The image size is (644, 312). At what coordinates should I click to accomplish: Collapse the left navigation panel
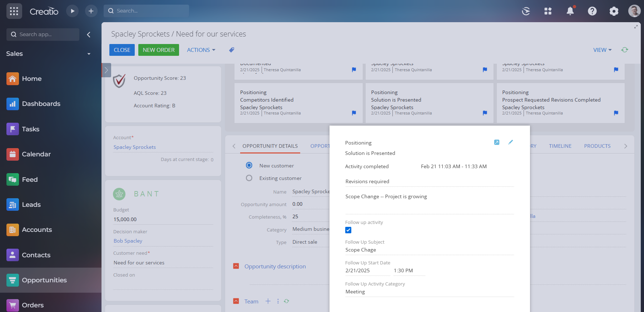(x=89, y=34)
